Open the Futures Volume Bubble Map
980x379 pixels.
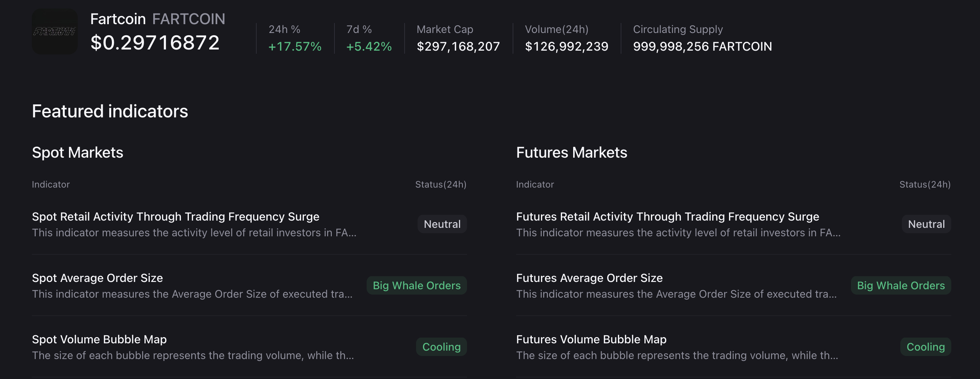(x=591, y=339)
